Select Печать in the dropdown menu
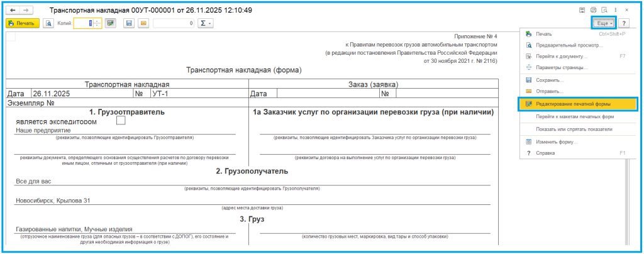This screenshot has height=254, width=644. point(578,34)
